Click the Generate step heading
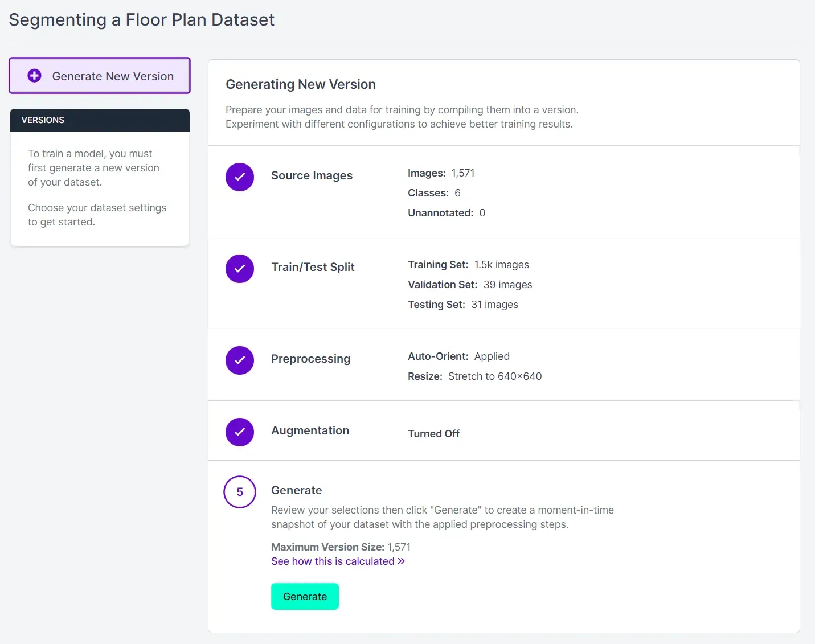 pyautogui.click(x=296, y=490)
